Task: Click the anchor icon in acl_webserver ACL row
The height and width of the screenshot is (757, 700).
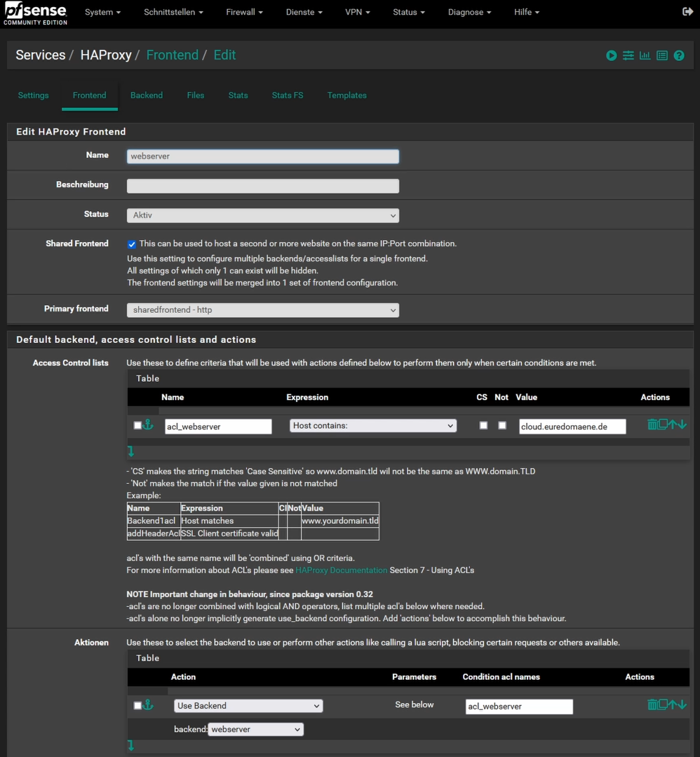Action: point(148,425)
